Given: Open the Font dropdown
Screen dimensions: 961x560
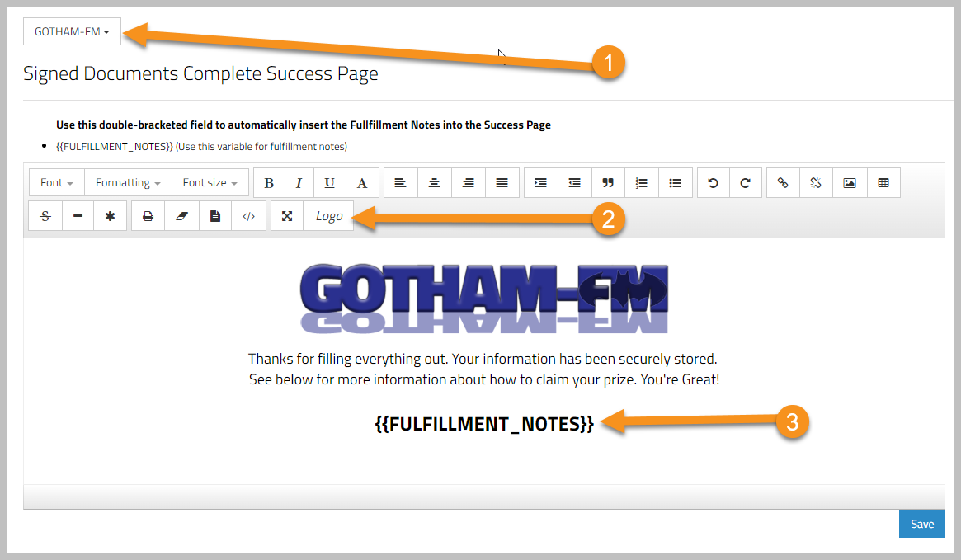Looking at the screenshot, I should click(x=57, y=182).
